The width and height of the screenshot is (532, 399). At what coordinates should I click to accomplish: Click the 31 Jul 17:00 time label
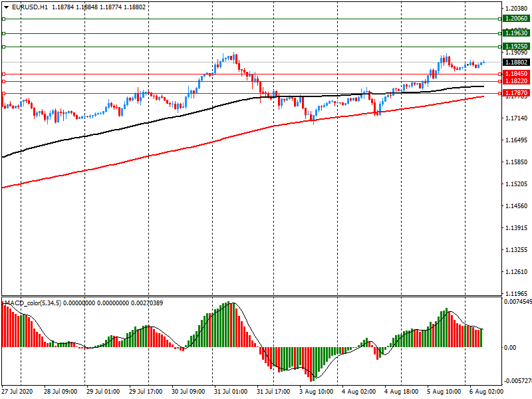tap(273, 392)
